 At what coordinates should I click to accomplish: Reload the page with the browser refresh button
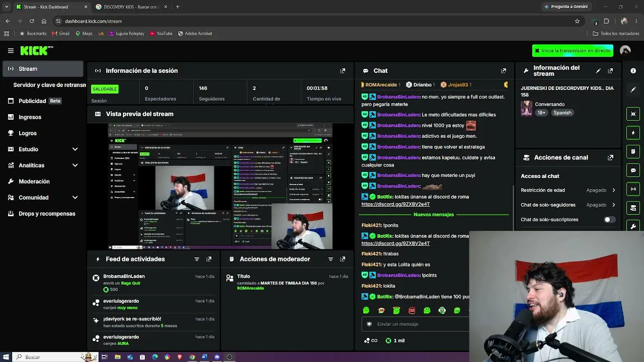[x=32, y=21]
